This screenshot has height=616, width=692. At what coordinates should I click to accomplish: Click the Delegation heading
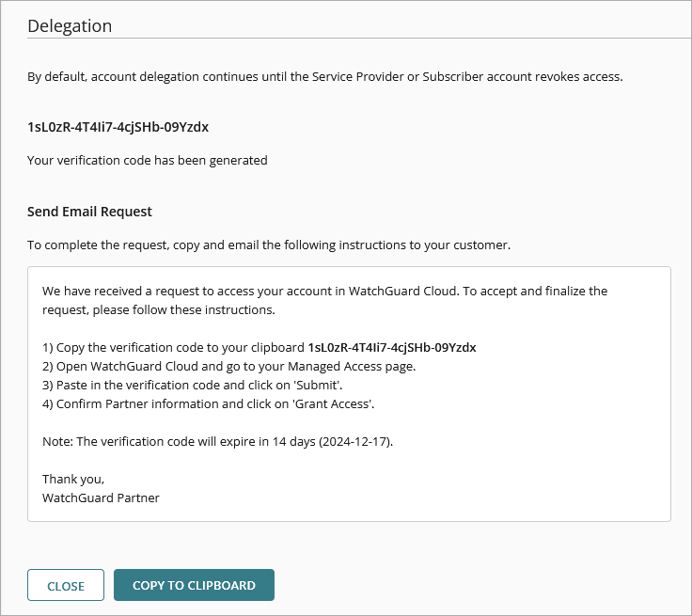pos(70,25)
